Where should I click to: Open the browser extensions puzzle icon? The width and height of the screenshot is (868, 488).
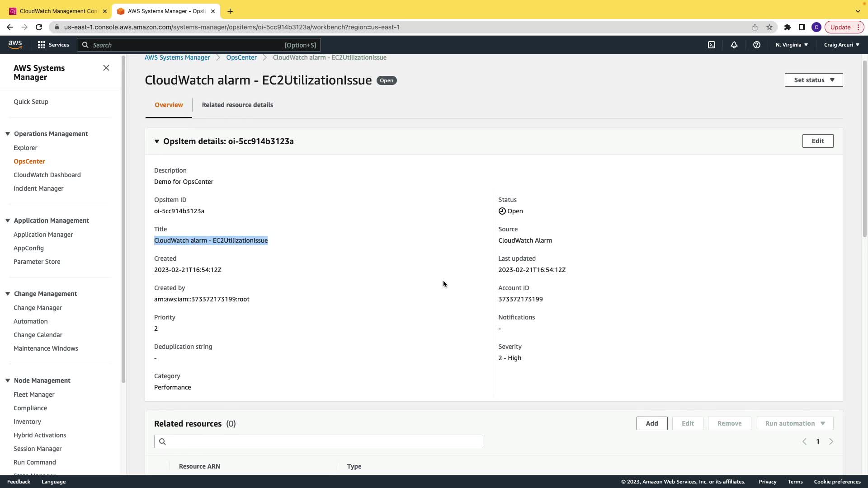[x=788, y=27]
